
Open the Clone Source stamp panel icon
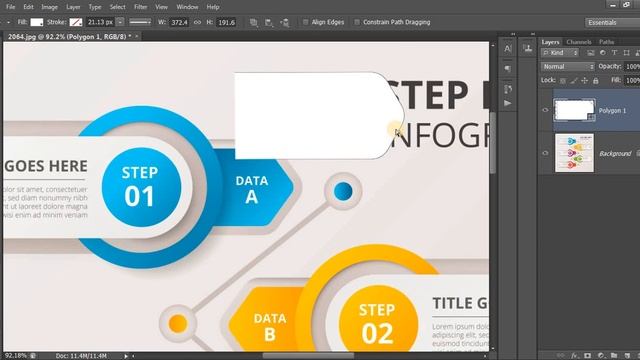click(x=528, y=49)
